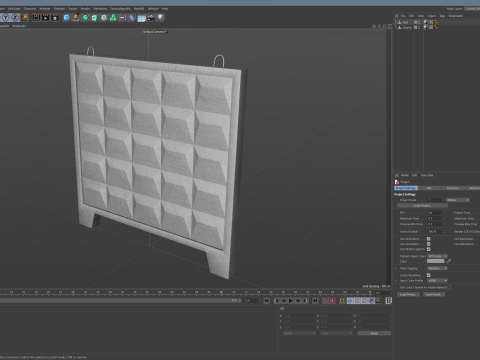This screenshot has height=360, width=480.
Task: Add a Camera object
Action: click(x=151, y=17)
